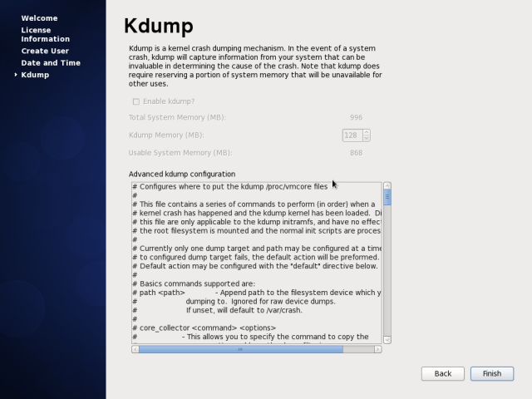This screenshot has width=532, height=399.
Task: Select License Information in the sidebar
Action: click(45, 34)
